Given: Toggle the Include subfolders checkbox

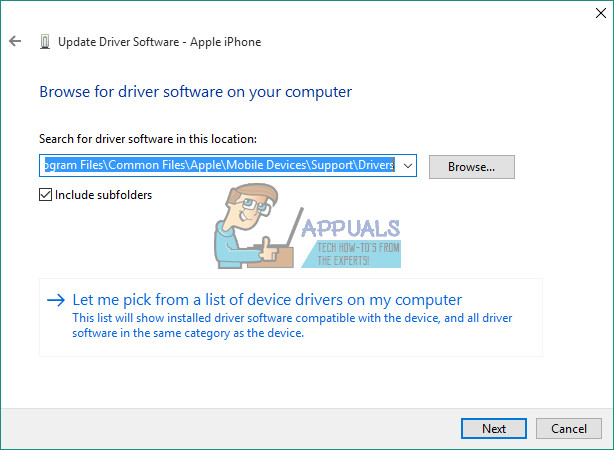Looking at the screenshot, I should pyautogui.click(x=45, y=195).
